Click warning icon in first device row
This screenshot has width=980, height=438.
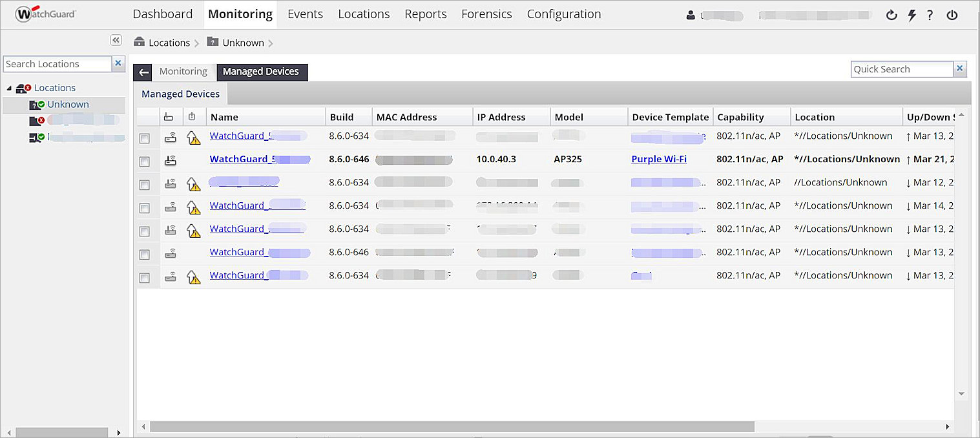[x=193, y=137]
